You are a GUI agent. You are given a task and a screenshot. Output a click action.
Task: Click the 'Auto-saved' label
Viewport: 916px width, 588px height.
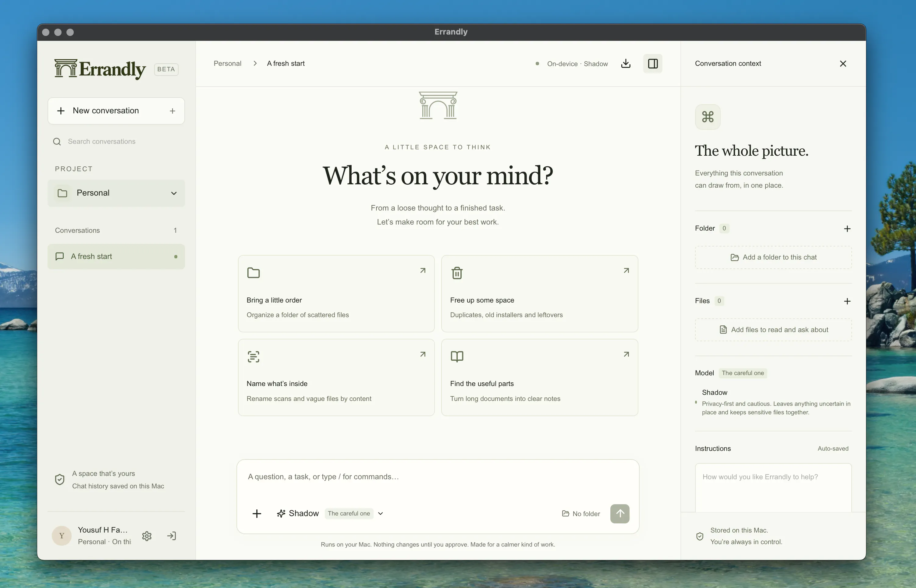click(x=833, y=449)
